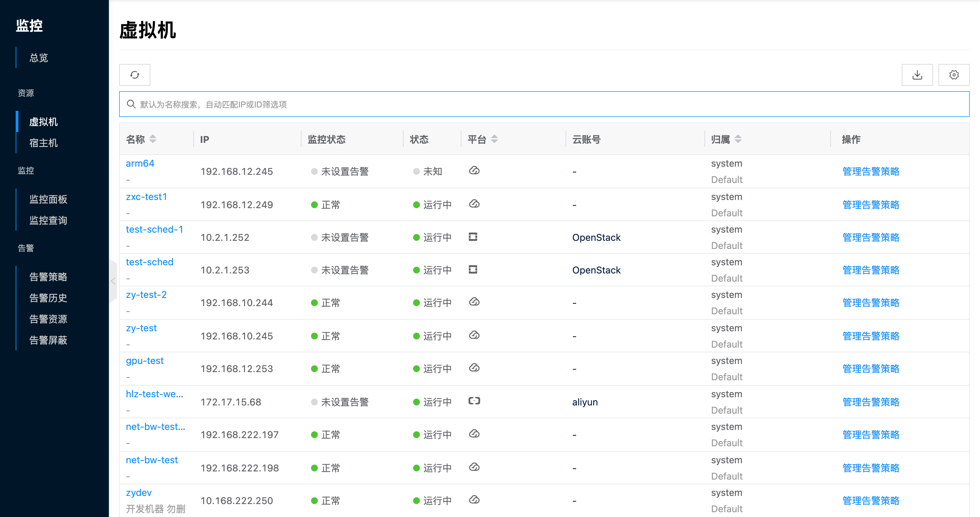Open the zydev virtual machine link
980x517 pixels.
[138, 493]
